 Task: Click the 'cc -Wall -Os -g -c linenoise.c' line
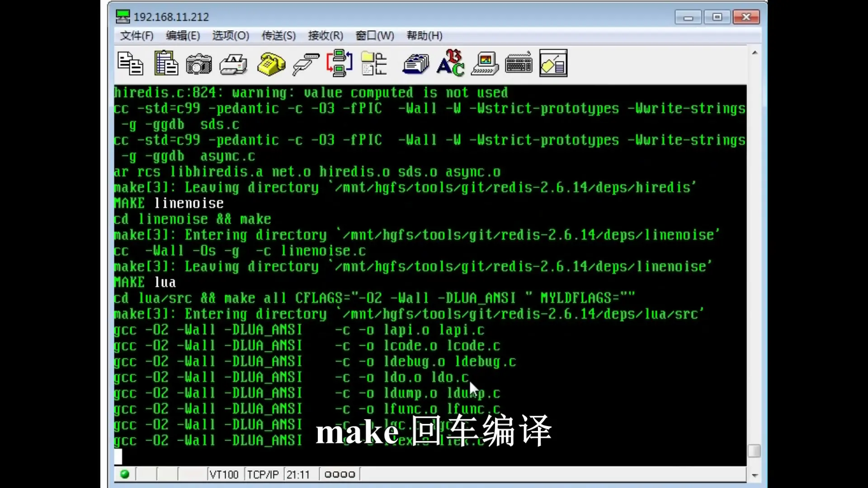[x=240, y=251]
